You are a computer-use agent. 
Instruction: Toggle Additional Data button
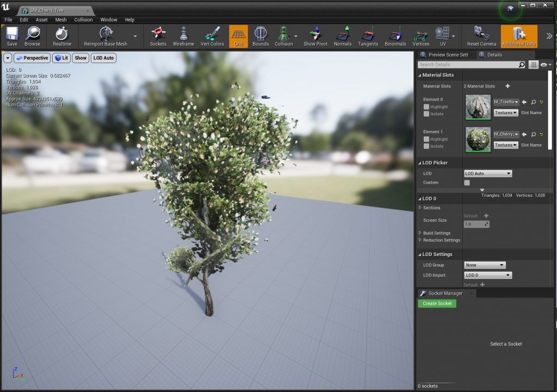518,36
